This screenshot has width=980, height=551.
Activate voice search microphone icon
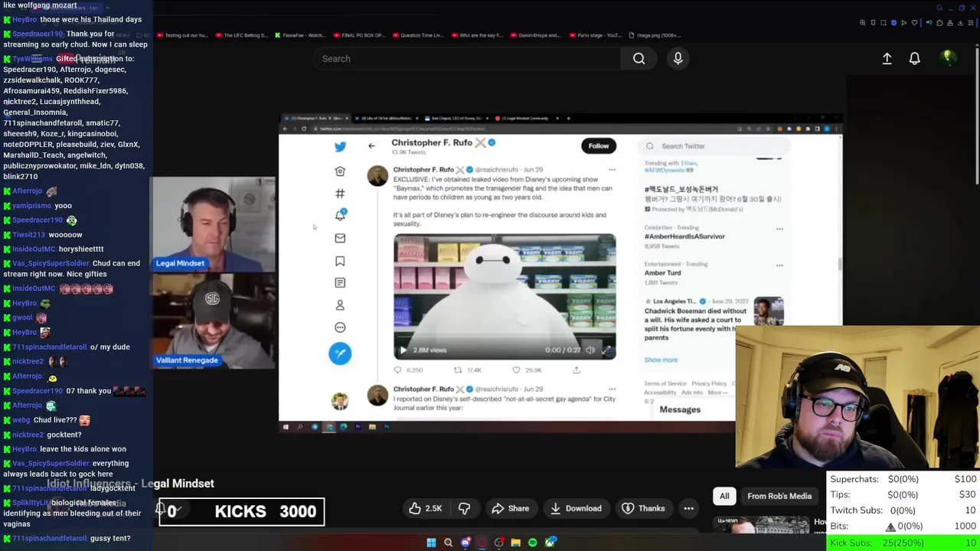678,58
